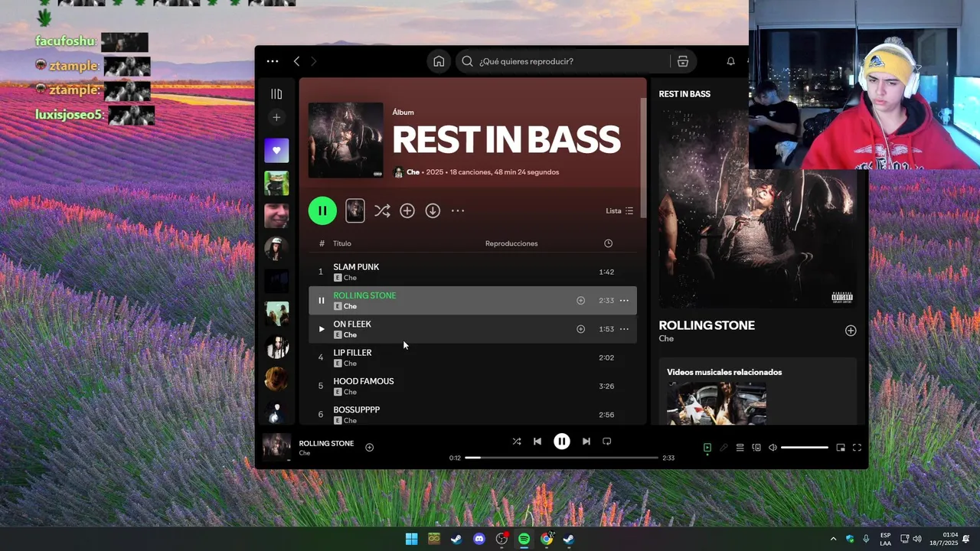Open album more options dots
This screenshot has height=551, width=980.
(x=458, y=210)
